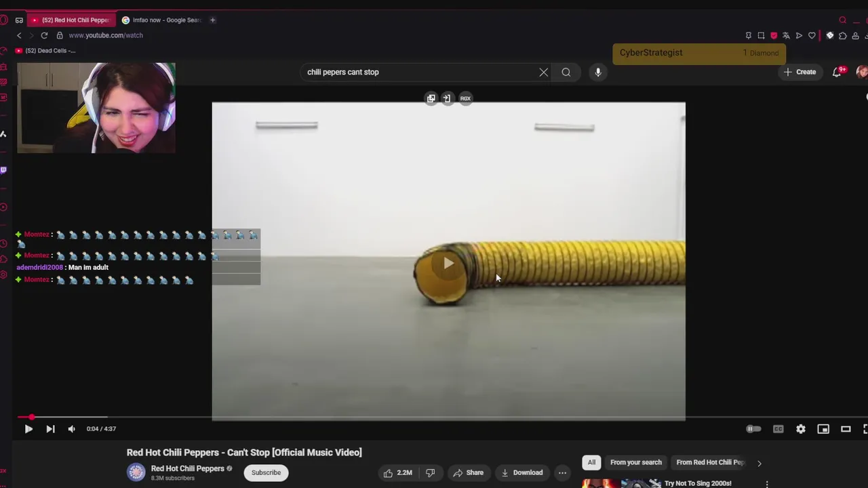Open the Create menu
The width and height of the screenshot is (868, 488).
tap(800, 72)
